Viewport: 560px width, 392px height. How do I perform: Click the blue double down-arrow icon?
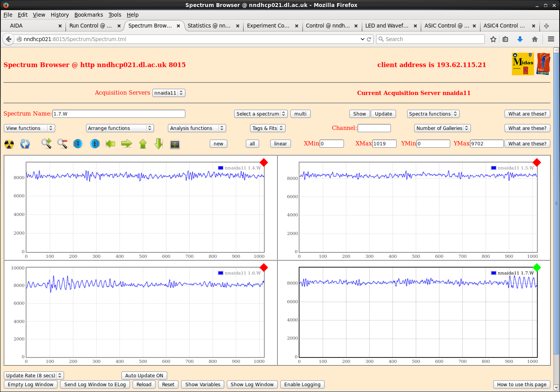[x=78, y=144]
